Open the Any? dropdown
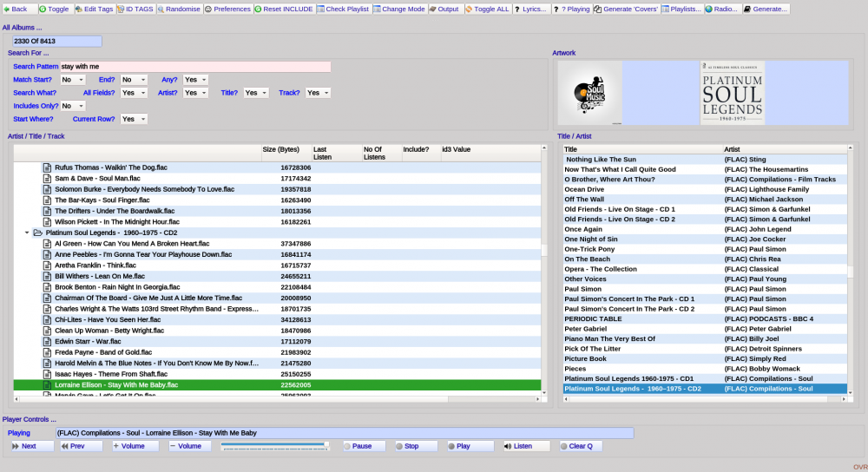The image size is (868, 472). 195,80
